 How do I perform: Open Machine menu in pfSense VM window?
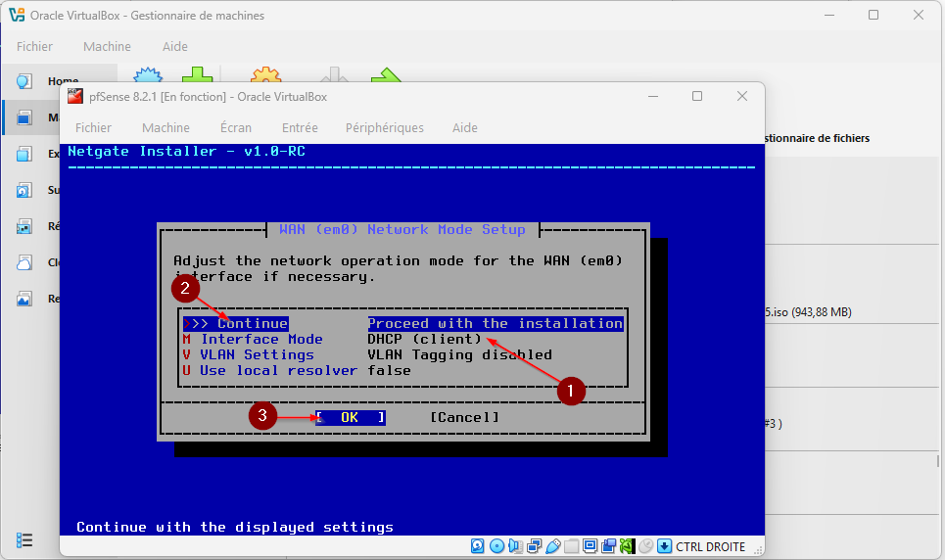pos(165,127)
